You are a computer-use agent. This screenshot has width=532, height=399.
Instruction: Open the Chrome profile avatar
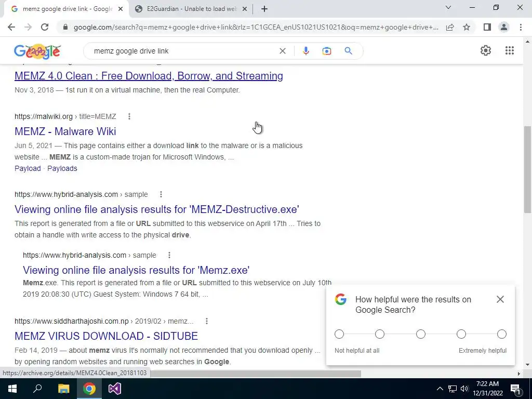coord(504,27)
